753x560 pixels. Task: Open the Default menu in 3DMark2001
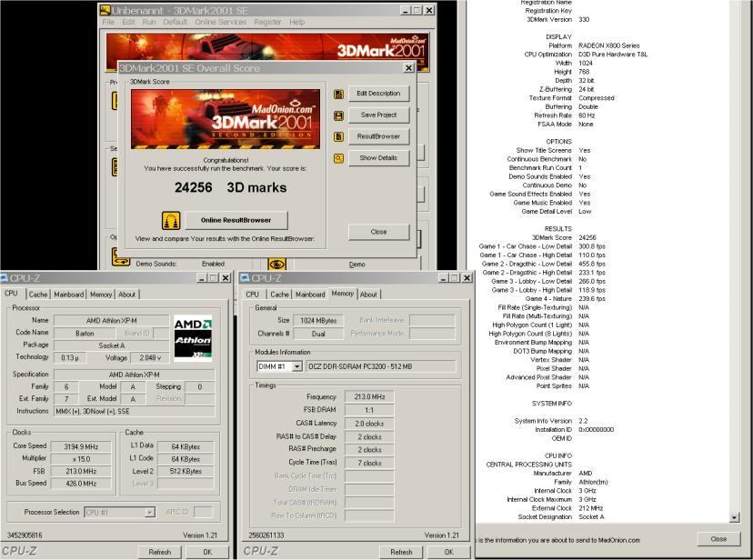click(x=175, y=22)
